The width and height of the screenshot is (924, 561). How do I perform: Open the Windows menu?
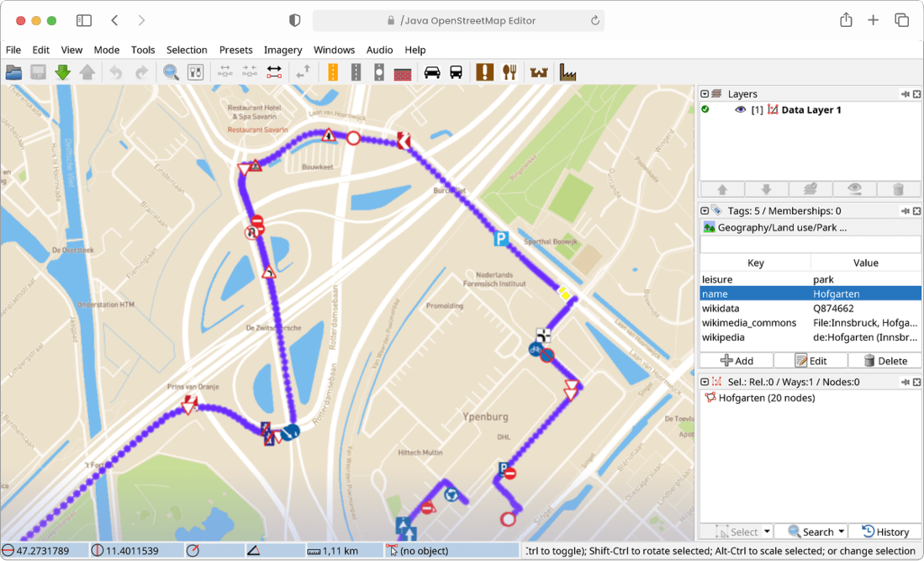click(334, 50)
